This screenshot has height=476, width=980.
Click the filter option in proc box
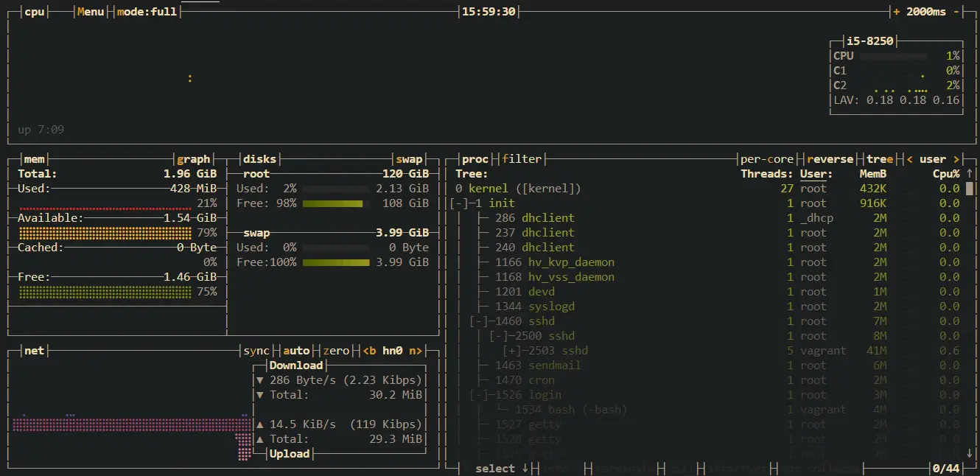click(522, 159)
